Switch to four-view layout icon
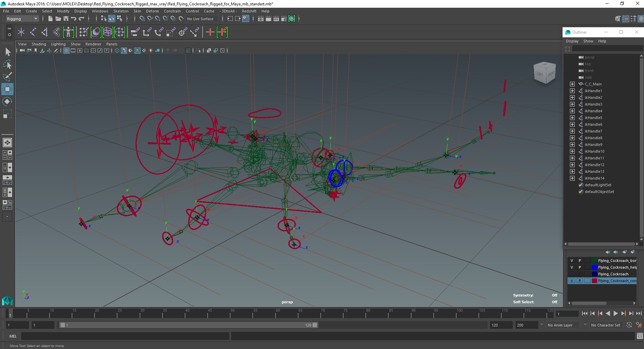The image size is (644, 349). [7, 155]
